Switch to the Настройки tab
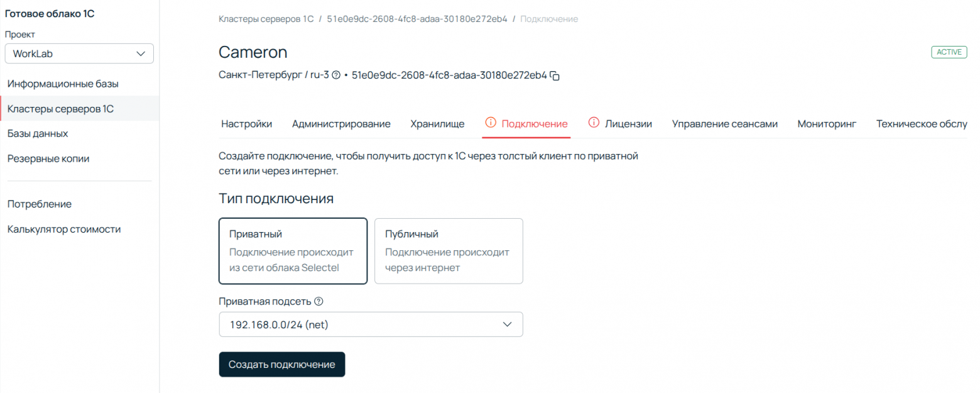 click(247, 124)
